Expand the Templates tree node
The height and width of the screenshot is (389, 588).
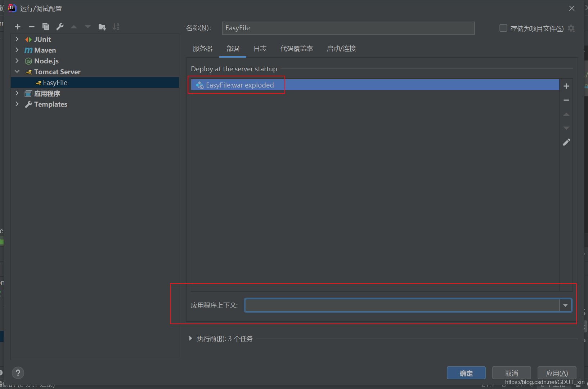click(x=17, y=104)
